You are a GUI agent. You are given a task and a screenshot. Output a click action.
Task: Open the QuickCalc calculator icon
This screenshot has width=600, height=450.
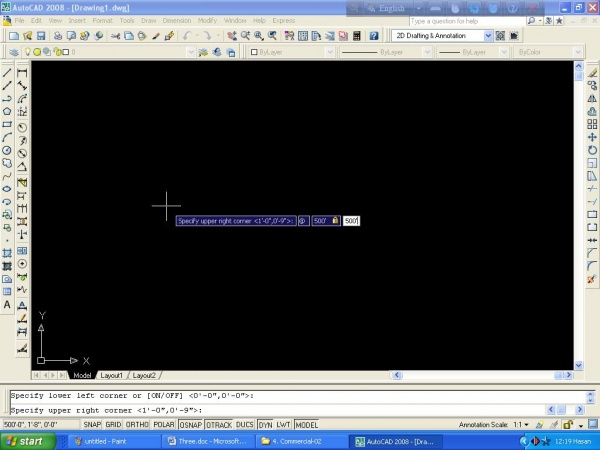[x=357, y=36]
